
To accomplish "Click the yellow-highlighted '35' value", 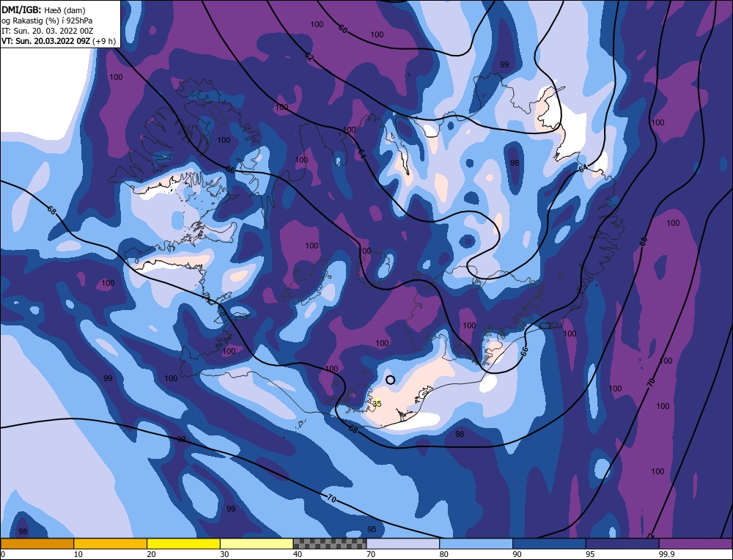I will click(x=377, y=404).
